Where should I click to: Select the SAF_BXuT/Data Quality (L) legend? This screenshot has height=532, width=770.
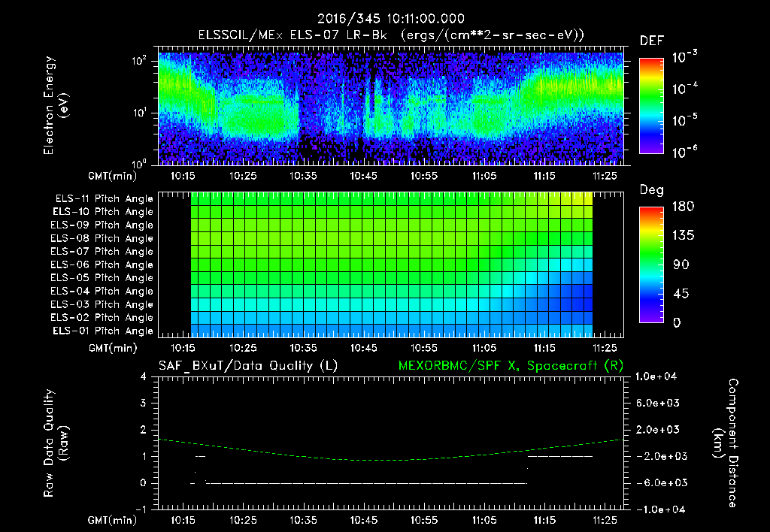point(248,366)
